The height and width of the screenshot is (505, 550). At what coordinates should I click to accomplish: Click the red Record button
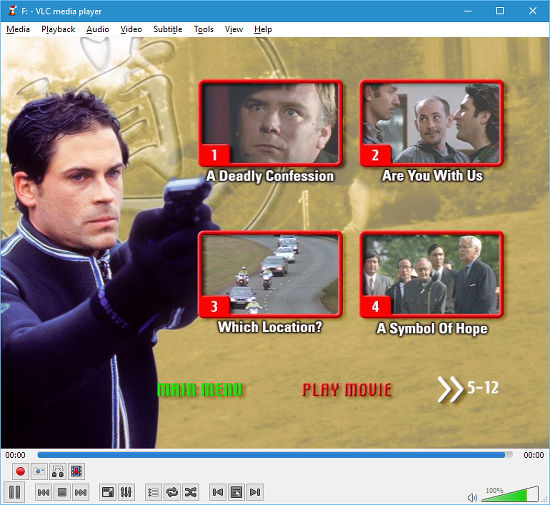[20, 471]
